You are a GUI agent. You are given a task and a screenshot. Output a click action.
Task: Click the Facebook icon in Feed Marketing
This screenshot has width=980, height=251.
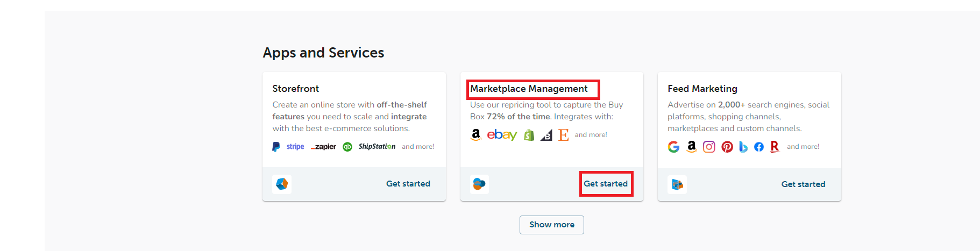759,147
